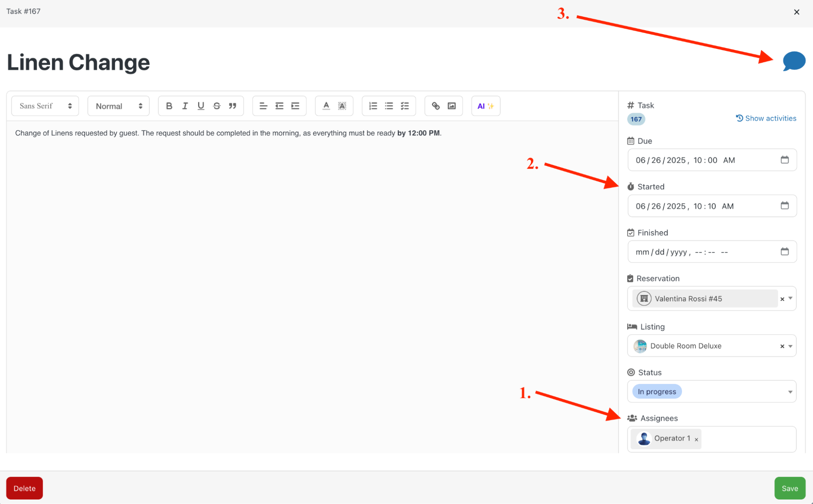This screenshot has height=504, width=813.
Task: Click the red Delete button
Action: pos(24,488)
